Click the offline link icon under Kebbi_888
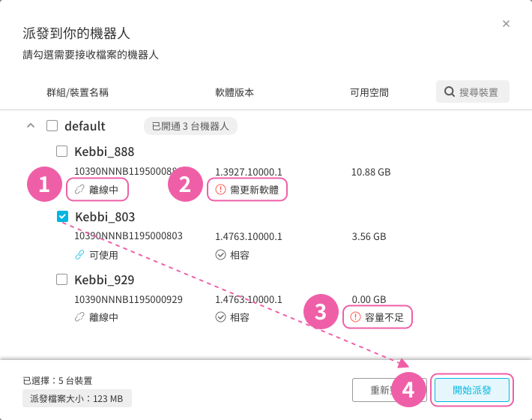The image size is (532, 420). pos(79,190)
